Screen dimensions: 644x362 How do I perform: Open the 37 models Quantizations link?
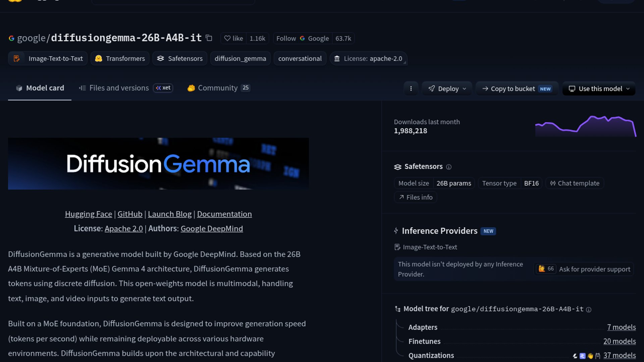620,355
